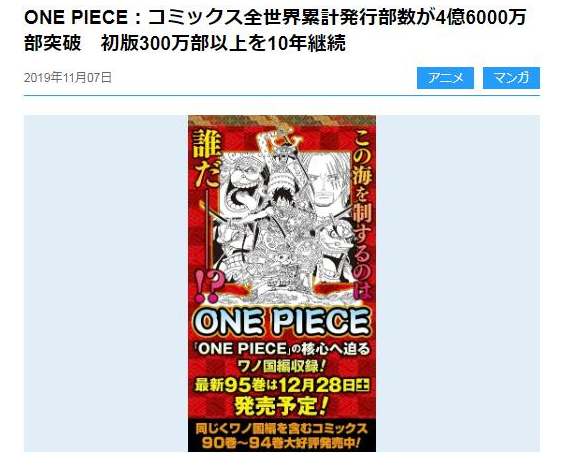Click the blue divider line under the date
This screenshot has height=461, width=565.
click(282, 96)
